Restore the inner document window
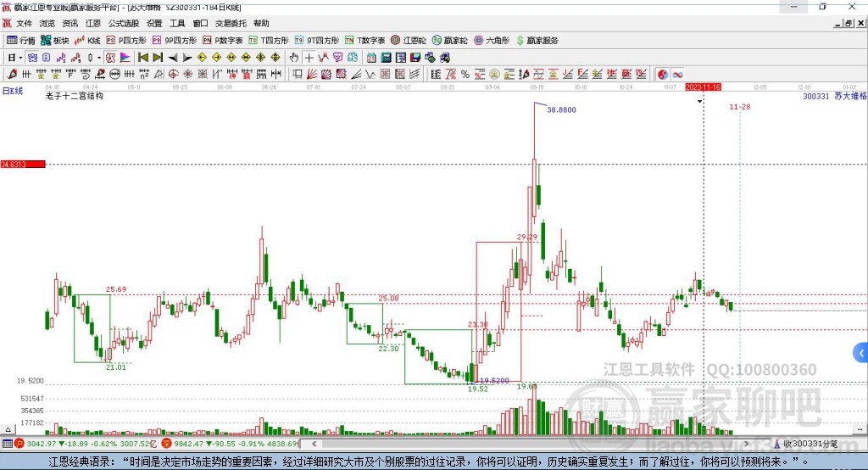This screenshot has height=470, width=868. click(x=848, y=23)
